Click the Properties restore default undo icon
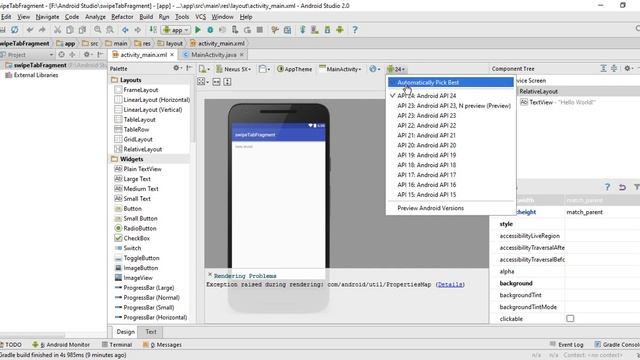 (x=622, y=187)
